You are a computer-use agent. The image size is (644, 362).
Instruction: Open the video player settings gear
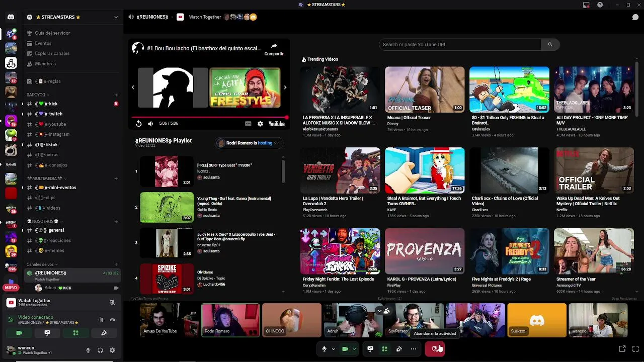pyautogui.click(x=260, y=124)
